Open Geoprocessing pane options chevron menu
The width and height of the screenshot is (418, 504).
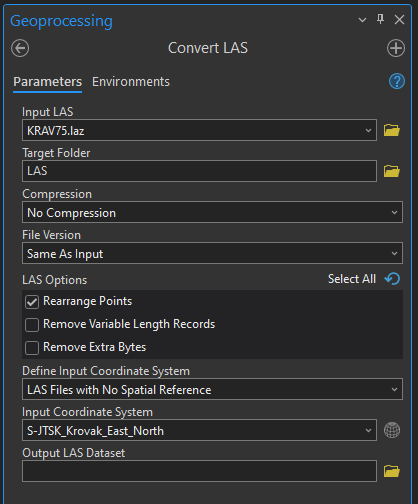point(362,20)
